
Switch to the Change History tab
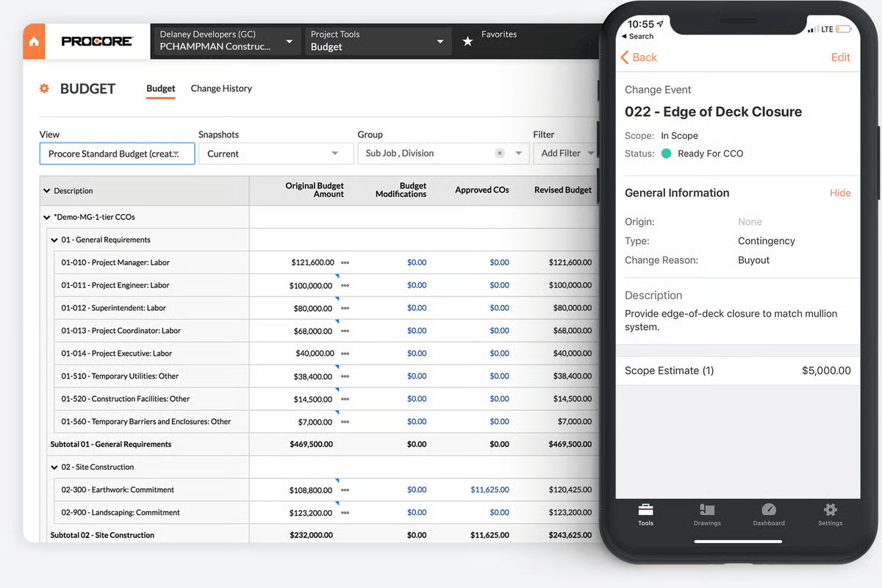[221, 88]
